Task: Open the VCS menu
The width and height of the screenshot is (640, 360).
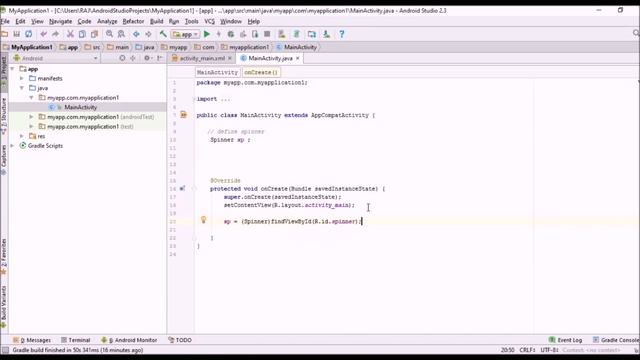Action: 209,21
